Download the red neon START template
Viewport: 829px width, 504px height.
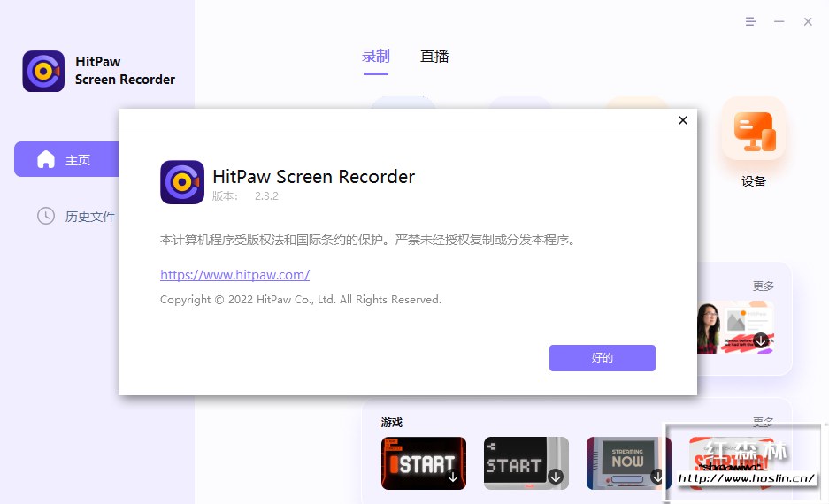[x=453, y=477]
